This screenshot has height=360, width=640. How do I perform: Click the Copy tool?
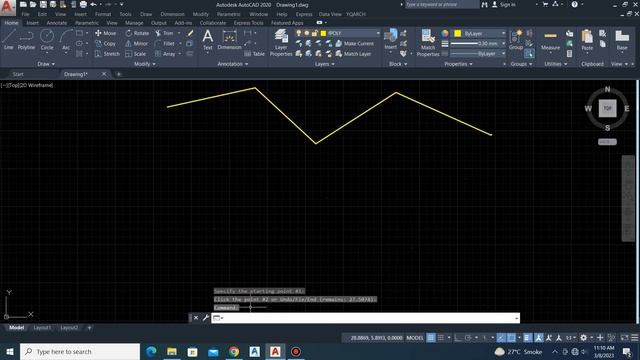[105, 43]
